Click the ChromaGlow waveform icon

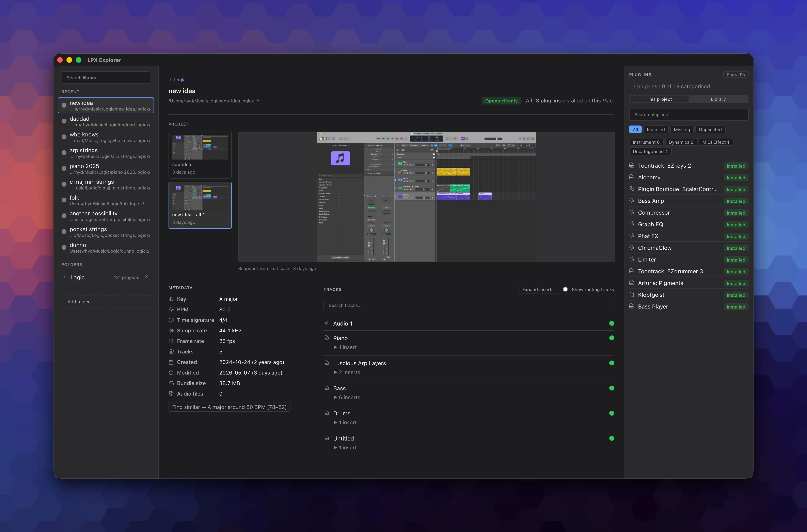coord(632,248)
